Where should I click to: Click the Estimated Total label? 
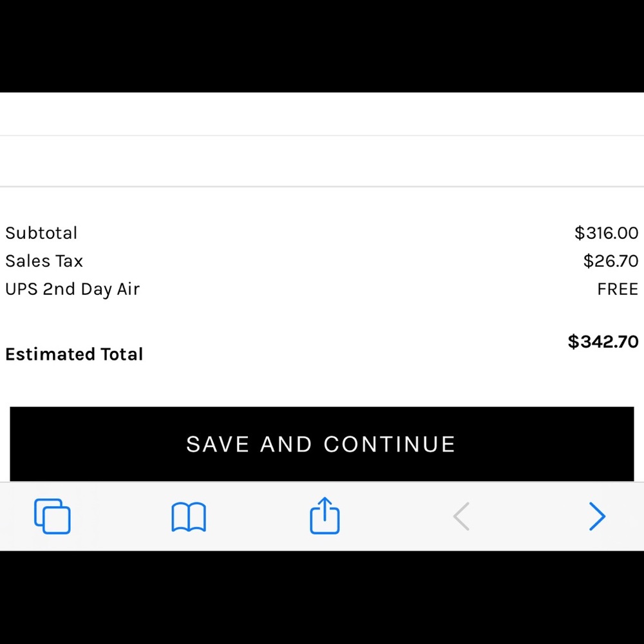(x=74, y=354)
